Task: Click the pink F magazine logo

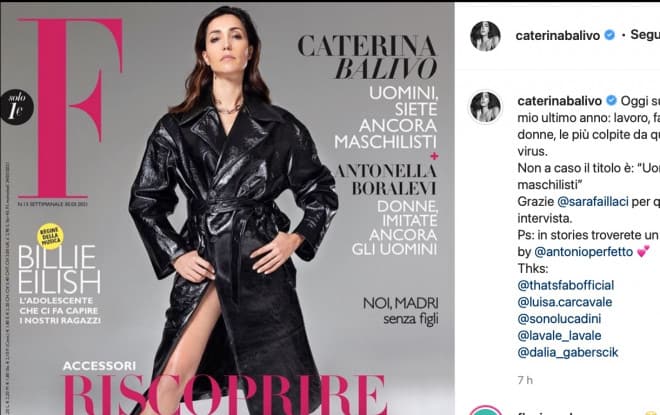Action: click(x=71, y=109)
